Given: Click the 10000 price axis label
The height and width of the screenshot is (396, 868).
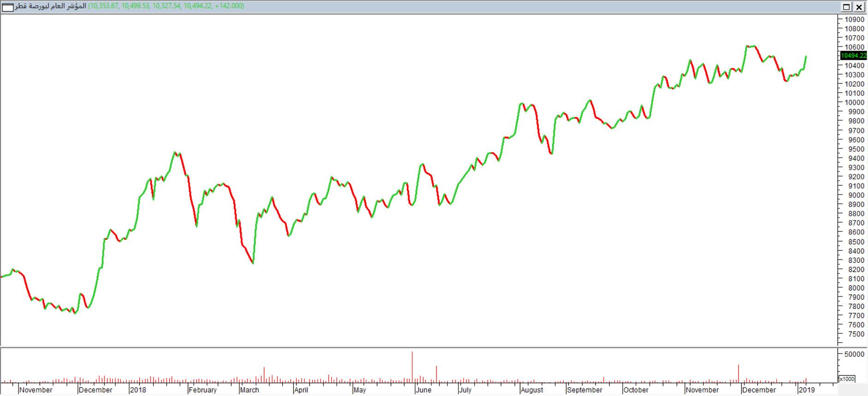Looking at the screenshot, I should pos(854,102).
